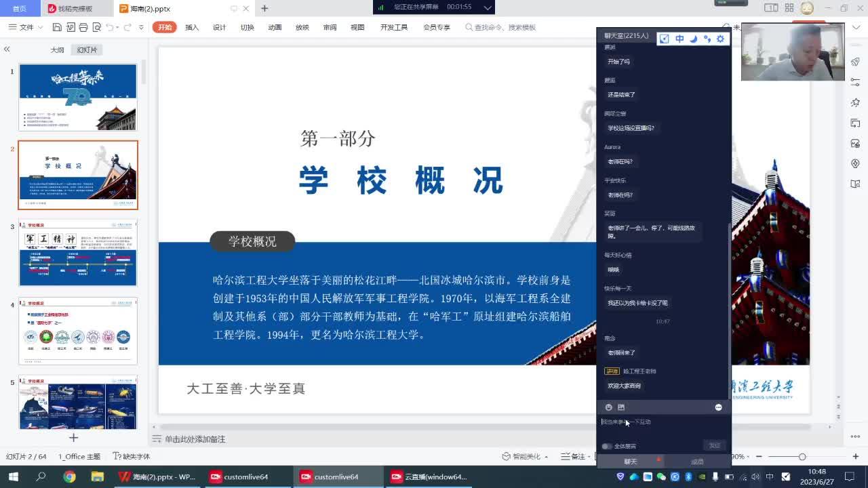The height and width of the screenshot is (488, 868).
Task: Open the emoji picker in chat panel
Action: click(x=608, y=407)
